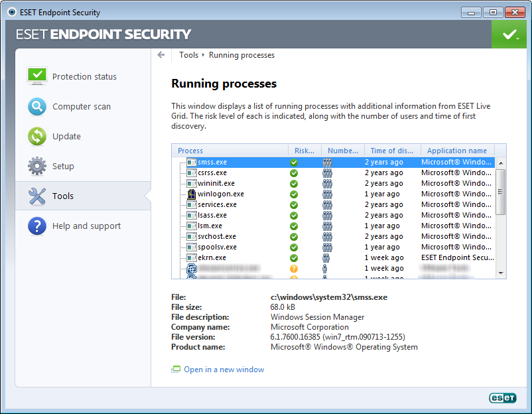Select the svchost.exe process row
Image resolution: width=532 pixels, height=414 pixels.
point(216,236)
